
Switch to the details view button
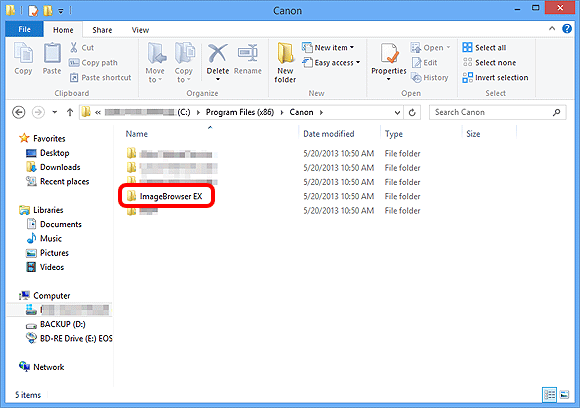pos(549,395)
